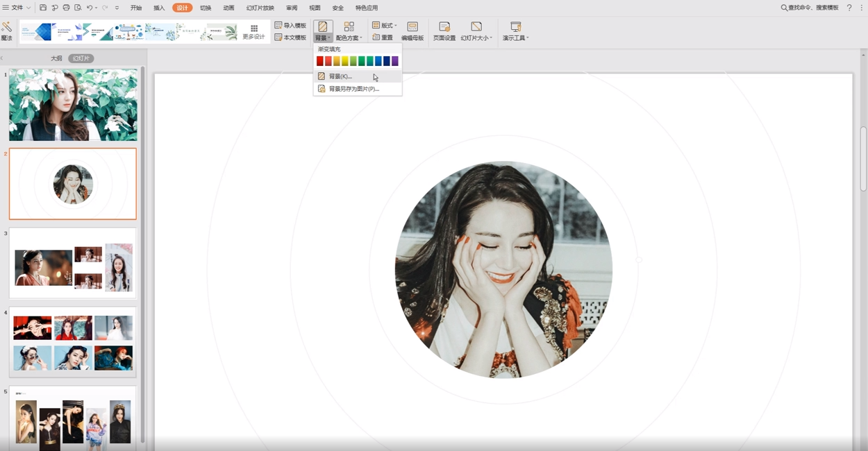Click the slide panel vertical scrollbar

click(142, 254)
